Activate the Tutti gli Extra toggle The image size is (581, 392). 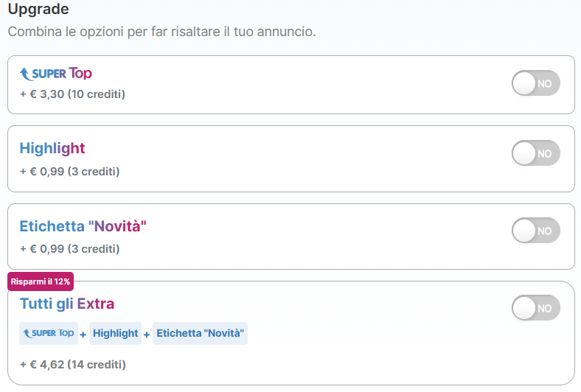536,307
